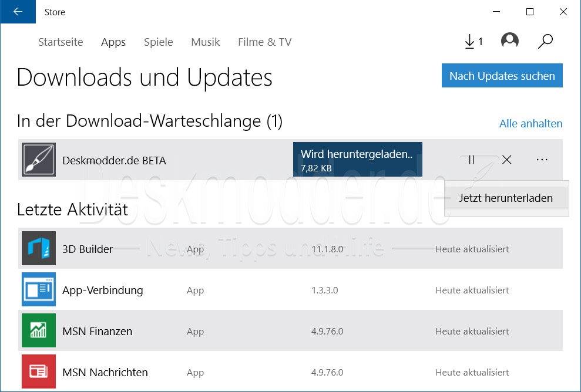Click version 11.1.8.0 of 3D Builder
Screen dimensions: 581x392
point(327,249)
